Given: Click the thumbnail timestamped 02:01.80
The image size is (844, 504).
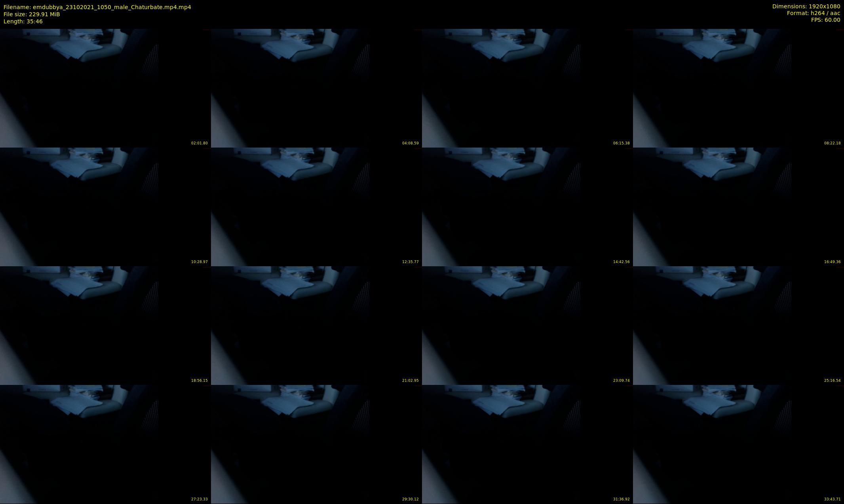Looking at the screenshot, I should coord(105,88).
